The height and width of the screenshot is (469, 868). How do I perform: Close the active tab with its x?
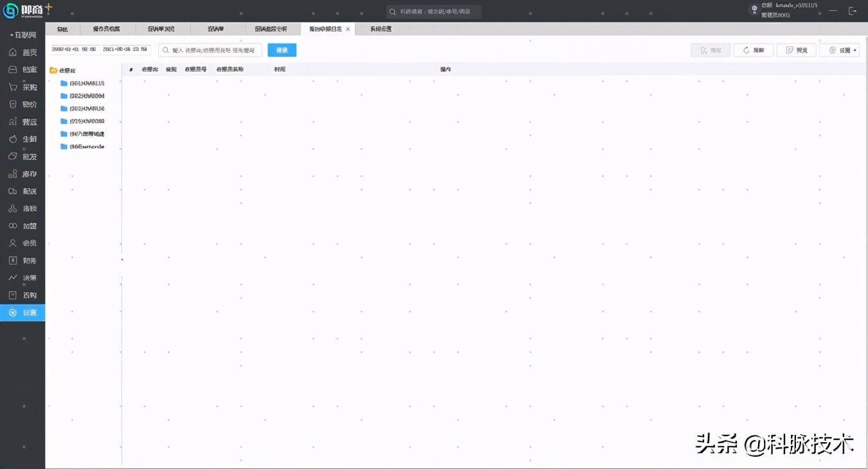348,29
